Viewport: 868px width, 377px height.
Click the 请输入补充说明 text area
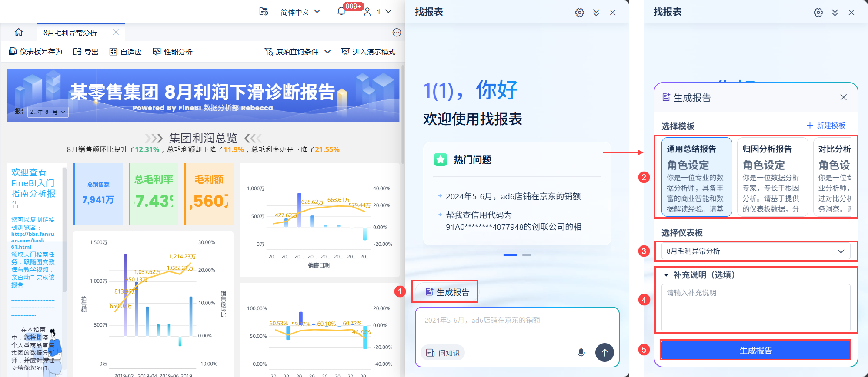click(x=756, y=308)
